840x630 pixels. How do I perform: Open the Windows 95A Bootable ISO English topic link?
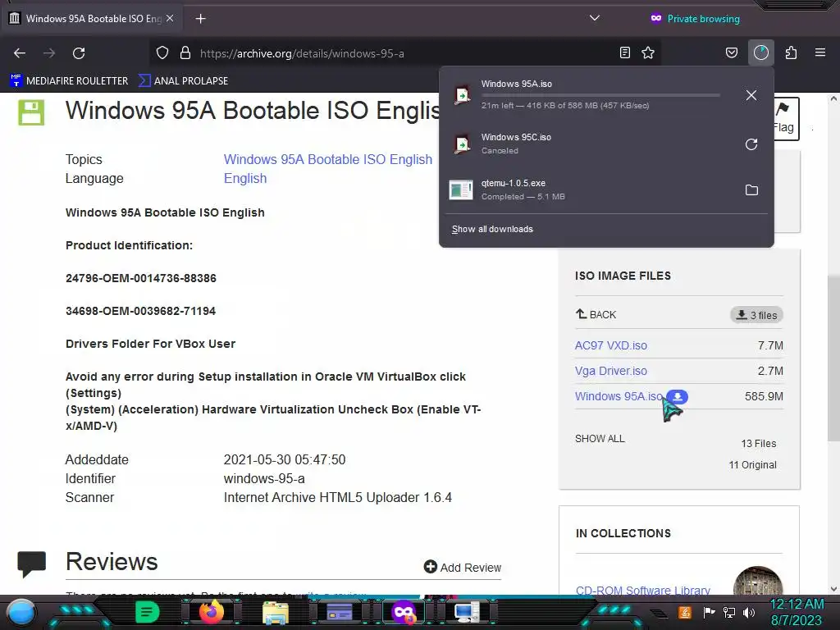[x=328, y=160]
